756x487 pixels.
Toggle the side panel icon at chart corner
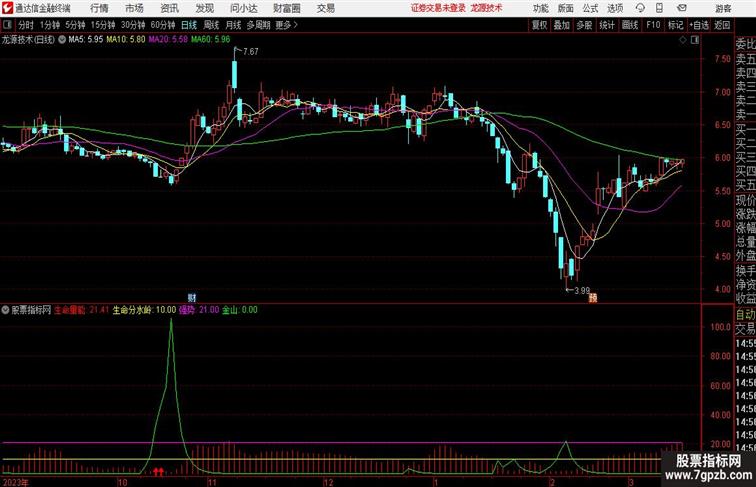coord(695,40)
